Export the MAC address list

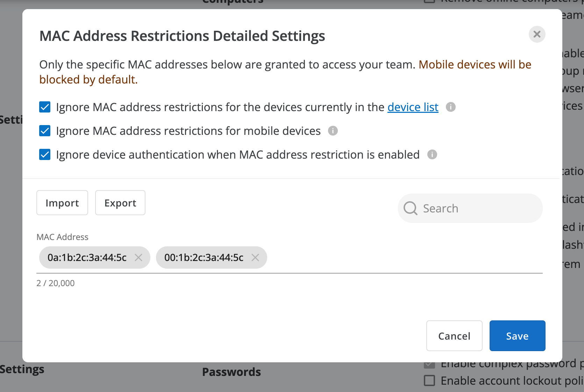click(120, 203)
